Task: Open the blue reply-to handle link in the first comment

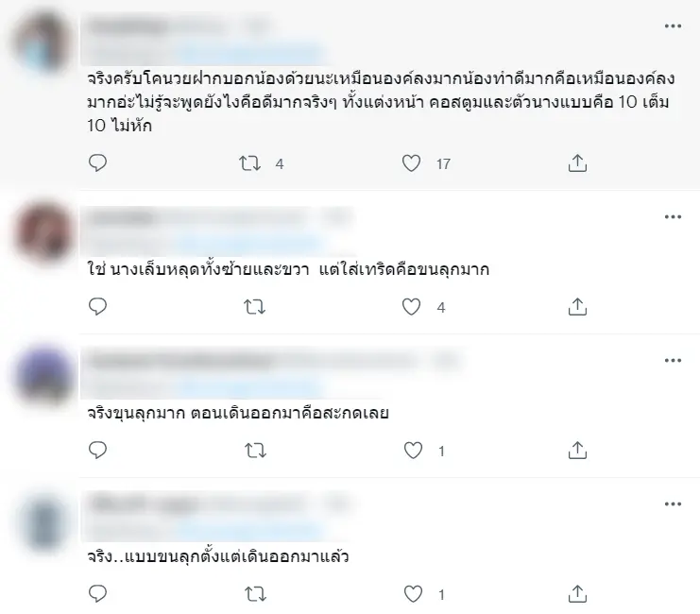Action: click(250, 57)
